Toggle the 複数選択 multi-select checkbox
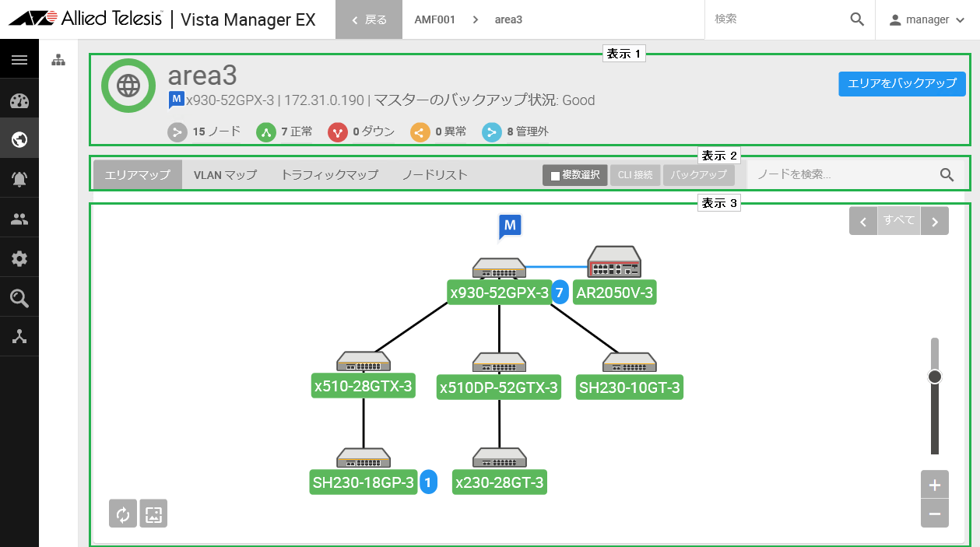Image resolution: width=980 pixels, height=547 pixels. pos(575,175)
